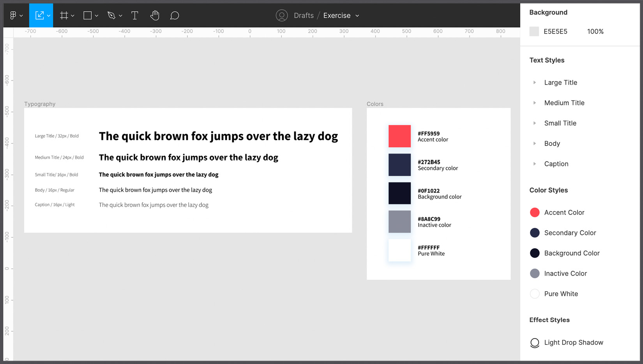The width and height of the screenshot is (643, 364).
Task: Click the E5E5E5 background color swatch
Action: [534, 31]
